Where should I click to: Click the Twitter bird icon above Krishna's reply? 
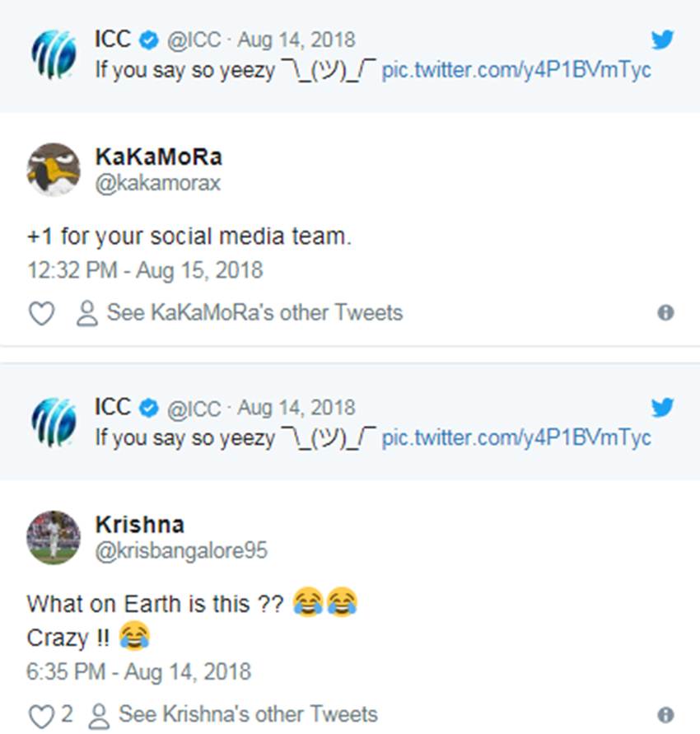pyautogui.click(x=662, y=407)
